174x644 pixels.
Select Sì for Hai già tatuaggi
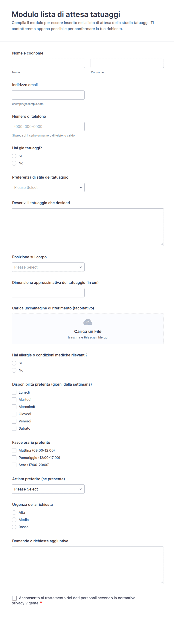[14, 156]
